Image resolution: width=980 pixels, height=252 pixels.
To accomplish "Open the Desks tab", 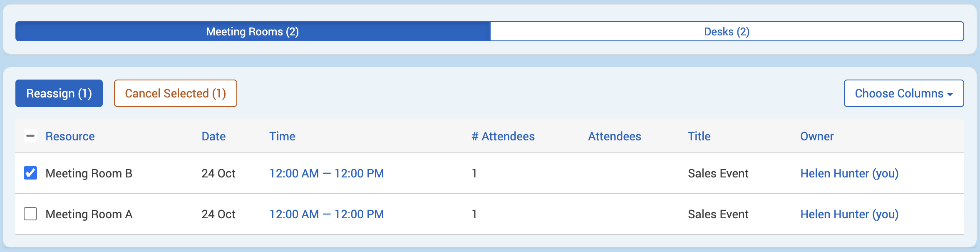I will (x=727, y=32).
